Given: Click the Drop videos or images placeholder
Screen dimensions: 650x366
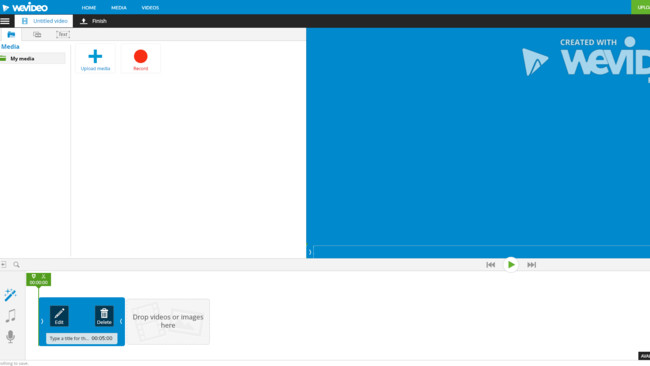Looking at the screenshot, I should coord(168,321).
